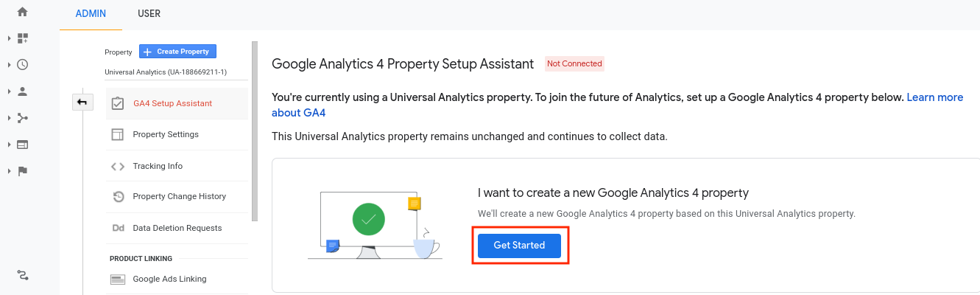
Task: Open Tracking Info menu item
Action: (158, 166)
